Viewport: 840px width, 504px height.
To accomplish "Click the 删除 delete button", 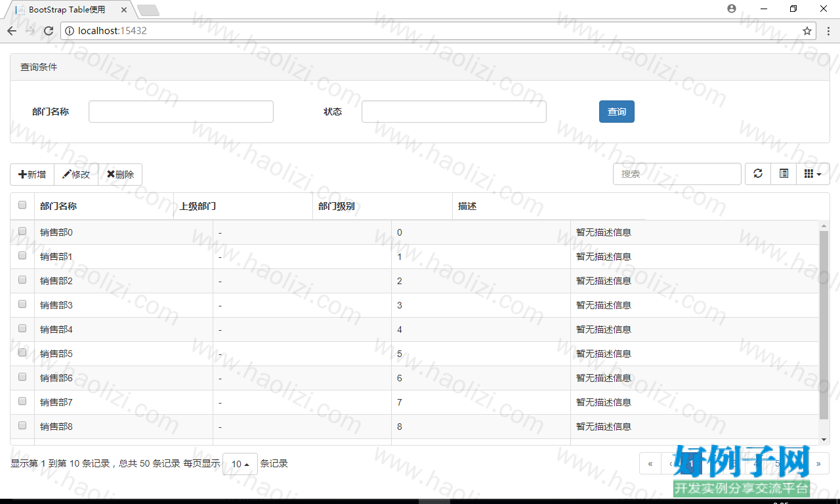I will [x=120, y=175].
